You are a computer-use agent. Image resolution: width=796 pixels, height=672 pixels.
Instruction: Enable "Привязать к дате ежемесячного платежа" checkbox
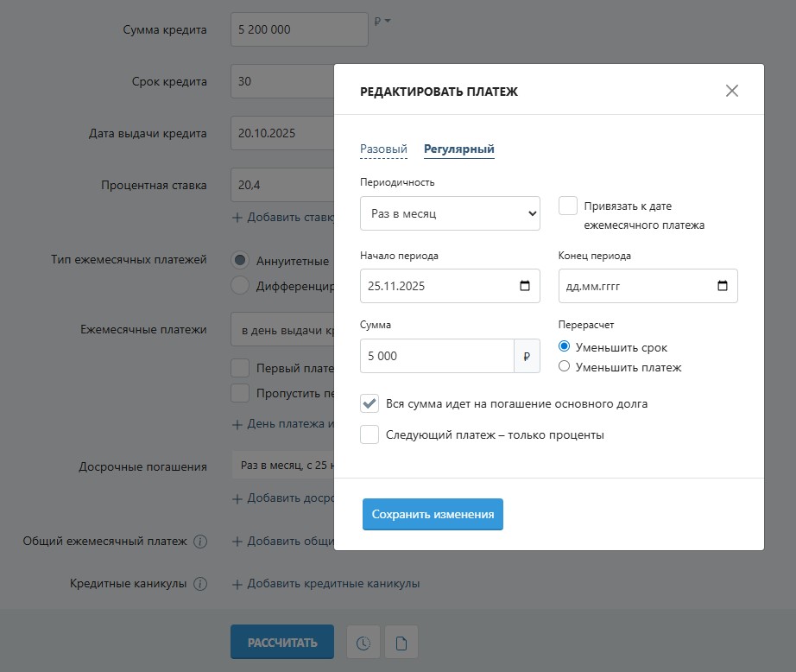pos(567,206)
